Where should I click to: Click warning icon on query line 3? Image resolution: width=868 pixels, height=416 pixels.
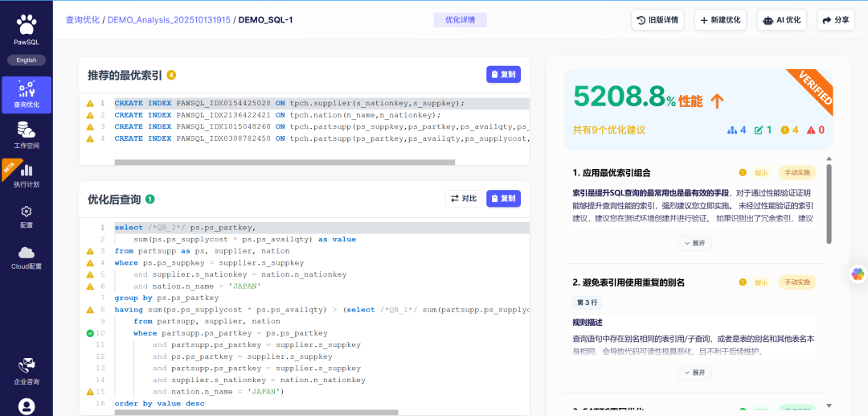click(x=90, y=251)
